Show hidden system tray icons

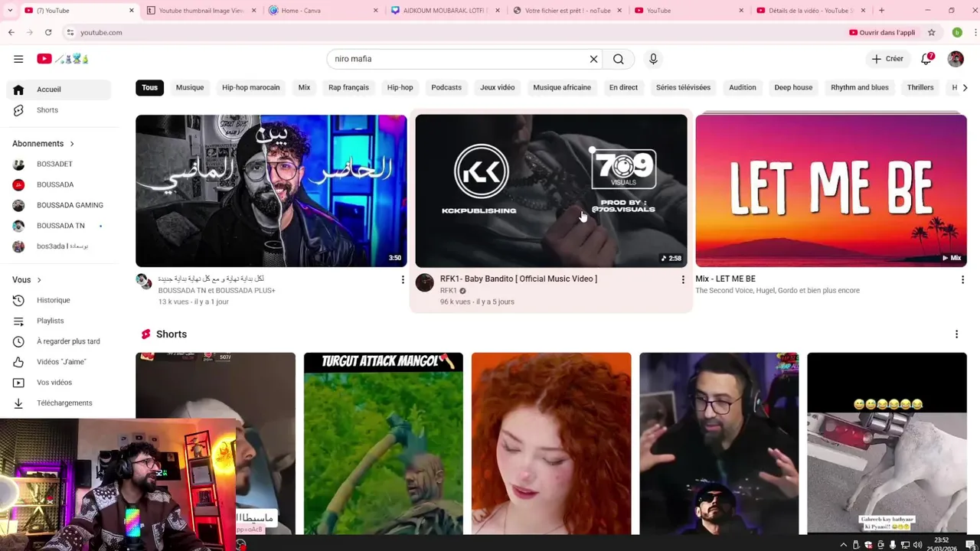844,545
